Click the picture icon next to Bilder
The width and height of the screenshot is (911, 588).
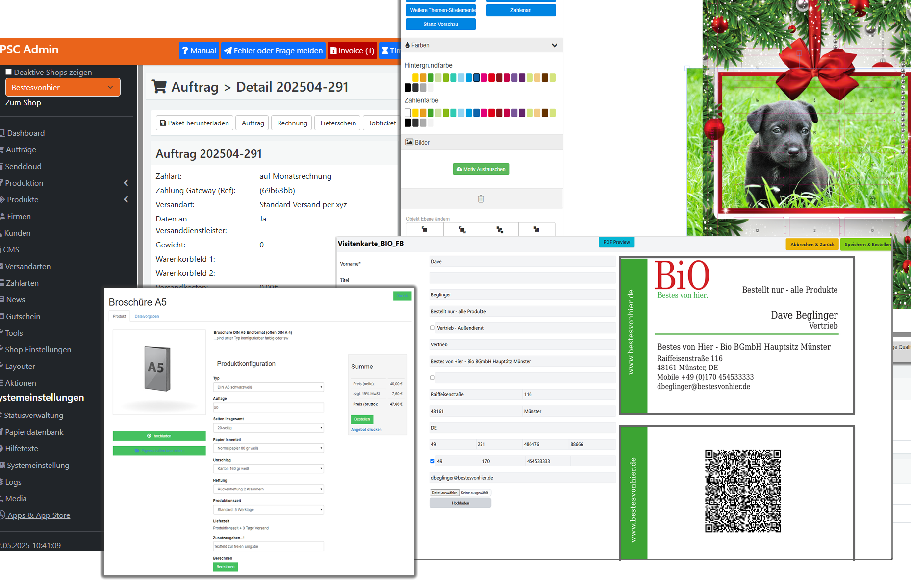click(x=409, y=142)
